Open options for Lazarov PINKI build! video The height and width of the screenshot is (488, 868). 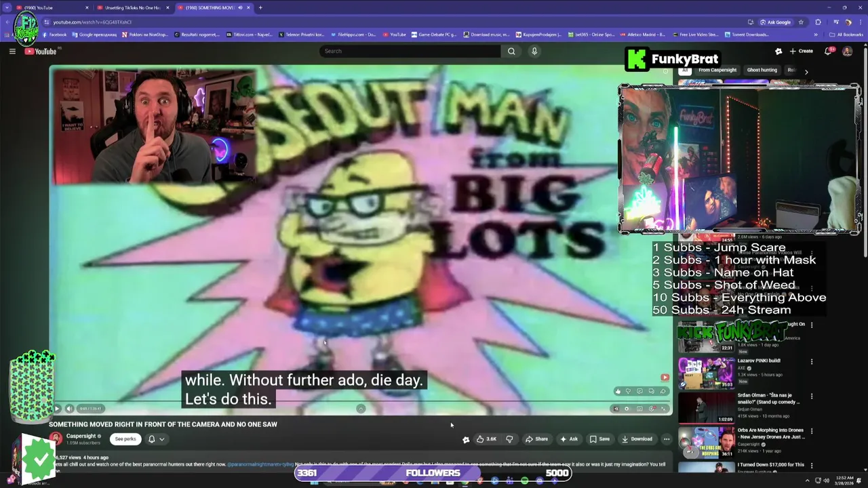[812, 361]
